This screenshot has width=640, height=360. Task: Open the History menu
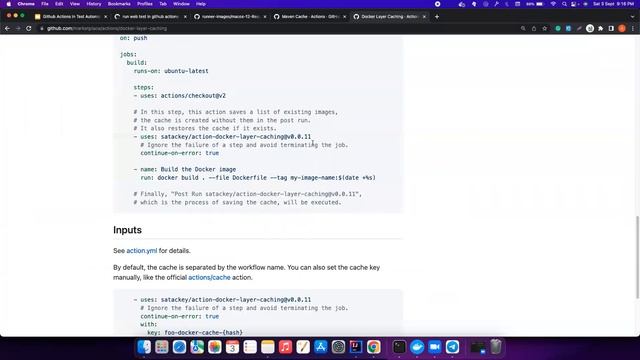point(93,4)
